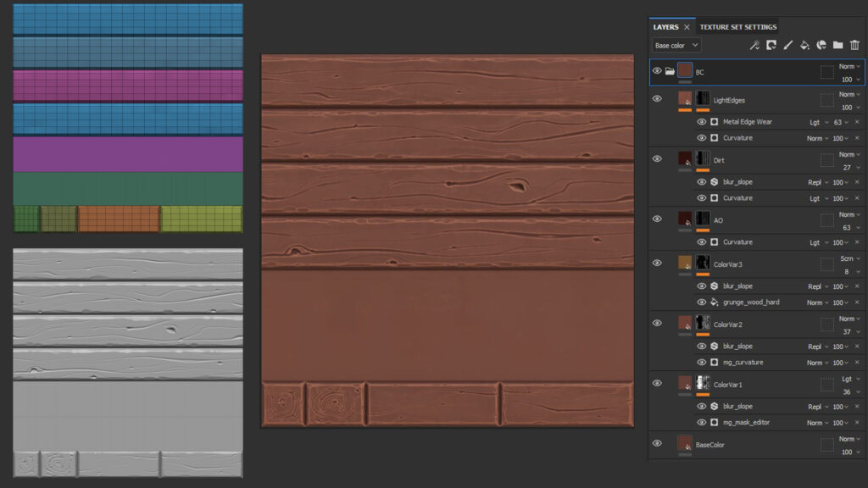Screen dimensions: 868x488
Task: Open Metal Edge Wear opacity 63 dropdown
Action: coord(842,122)
